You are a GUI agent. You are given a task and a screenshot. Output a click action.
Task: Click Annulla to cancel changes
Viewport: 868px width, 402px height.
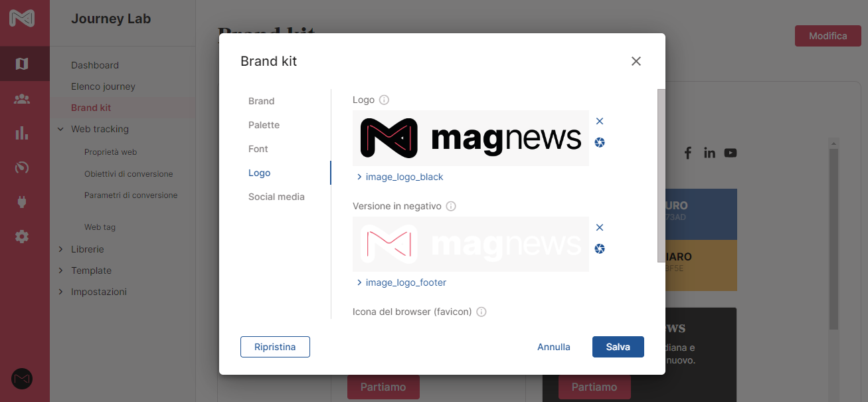[x=554, y=347]
